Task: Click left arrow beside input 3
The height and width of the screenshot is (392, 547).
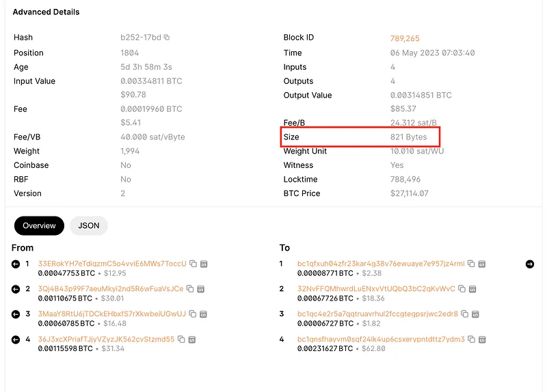Action: coord(16,314)
